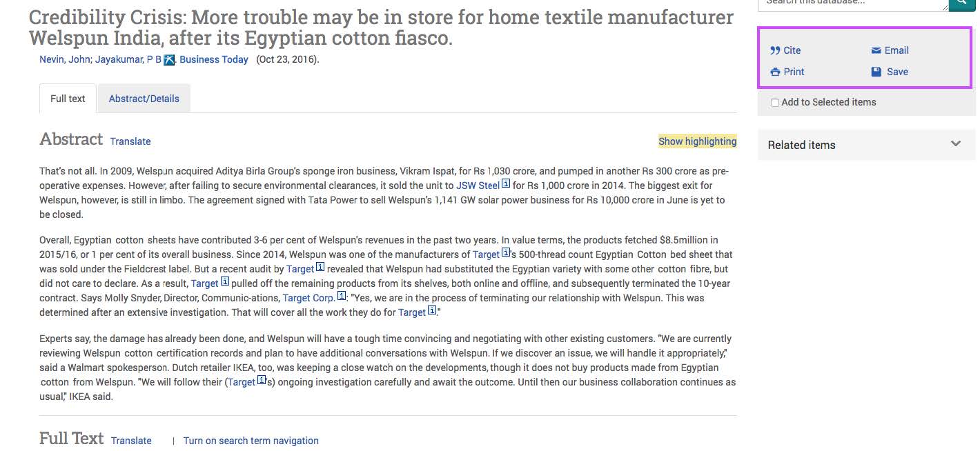Click the Save floppy disk icon
This screenshot has width=980, height=451.
[x=876, y=72]
